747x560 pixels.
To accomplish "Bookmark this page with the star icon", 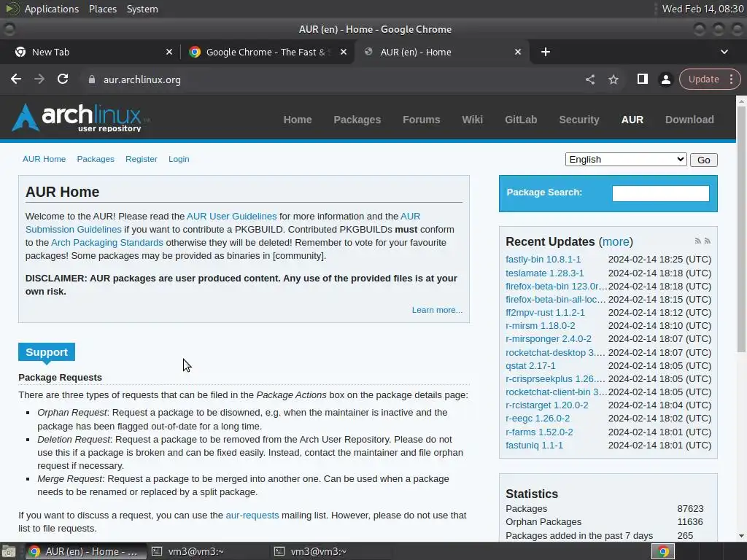I will tap(613, 79).
